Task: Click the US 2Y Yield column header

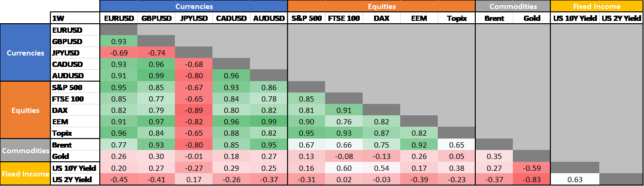Action: pyautogui.click(x=621, y=19)
